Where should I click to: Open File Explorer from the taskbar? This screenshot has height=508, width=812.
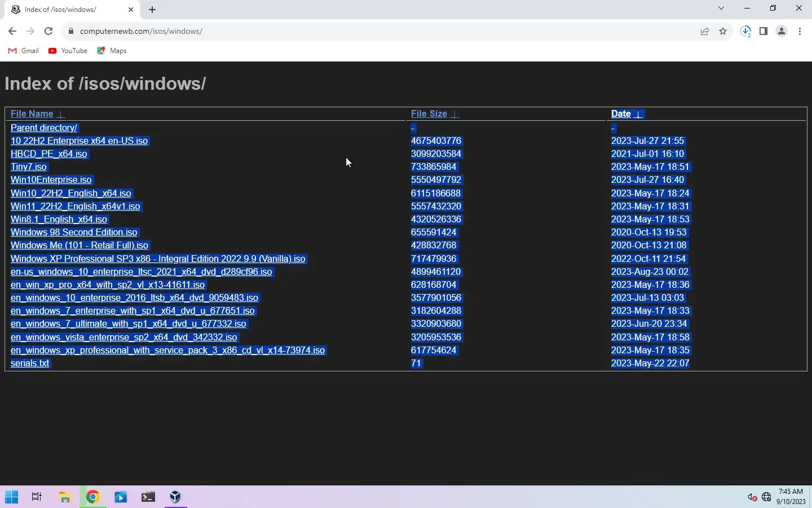65,497
